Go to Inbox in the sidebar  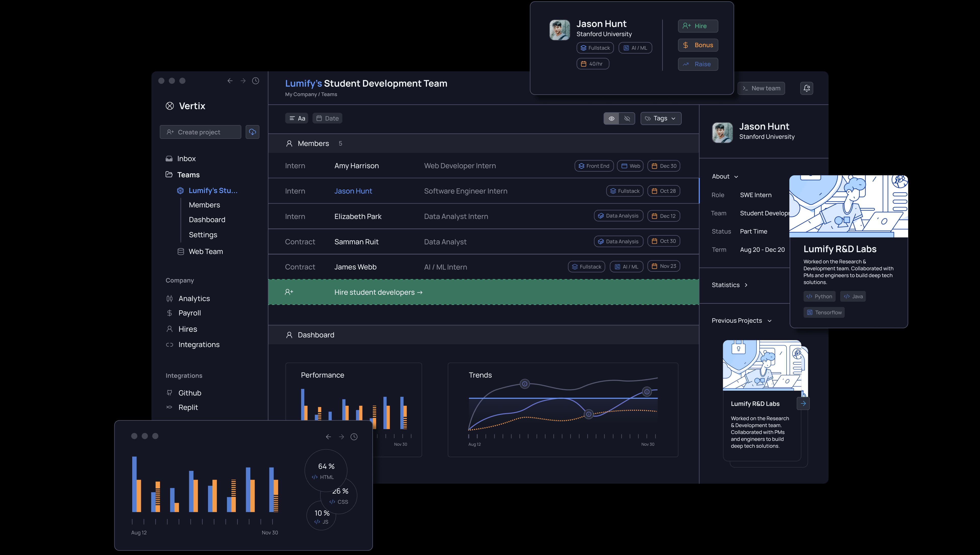coord(186,158)
